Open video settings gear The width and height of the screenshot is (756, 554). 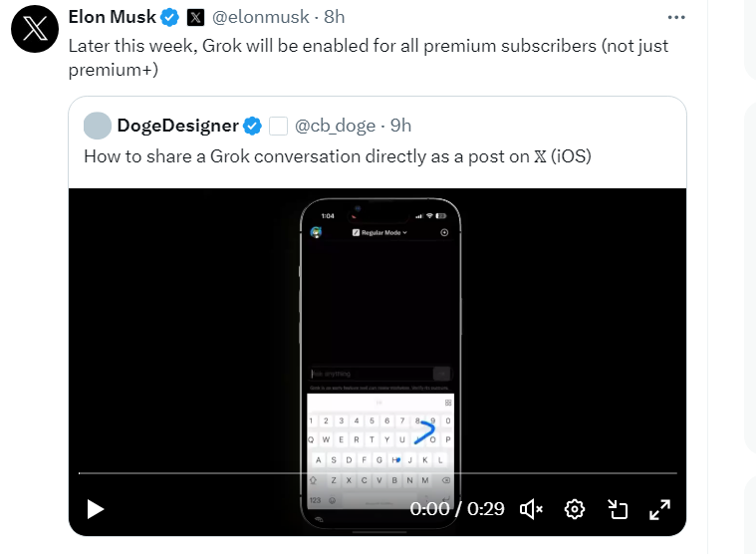(x=575, y=509)
